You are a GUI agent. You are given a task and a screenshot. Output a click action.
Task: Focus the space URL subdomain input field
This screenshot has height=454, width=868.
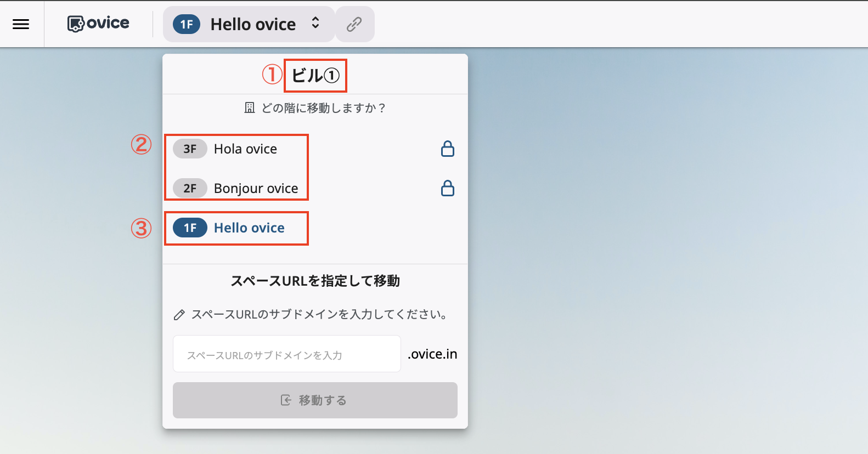pyautogui.click(x=287, y=354)
